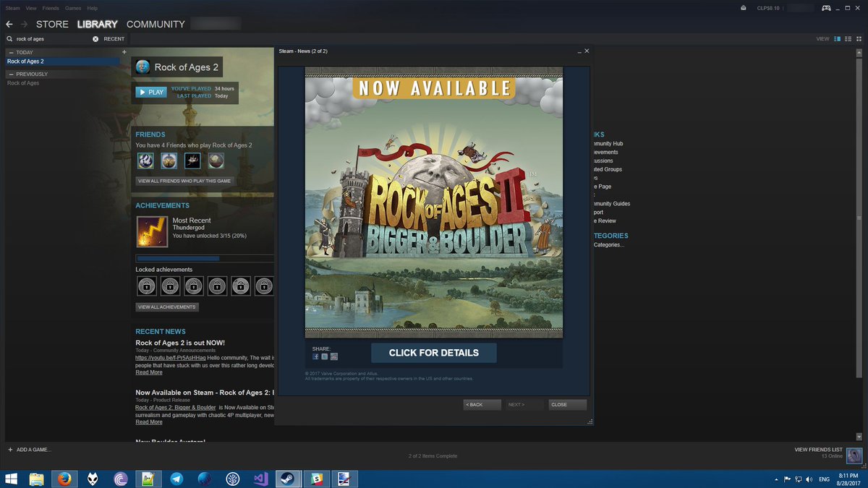Viewport: 868px width, 488px height.
Task: Share news on Facebook icon
Action: (x=315, y=356)
